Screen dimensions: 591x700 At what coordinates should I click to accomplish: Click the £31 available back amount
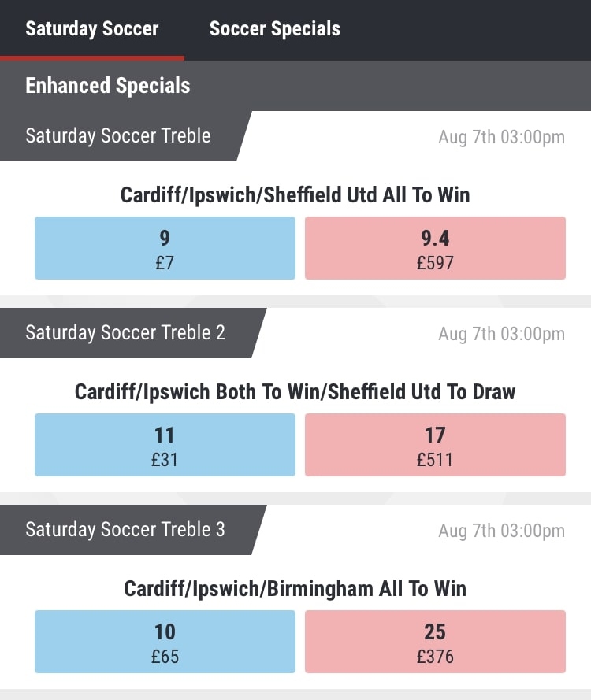click(x=165, y=460)
